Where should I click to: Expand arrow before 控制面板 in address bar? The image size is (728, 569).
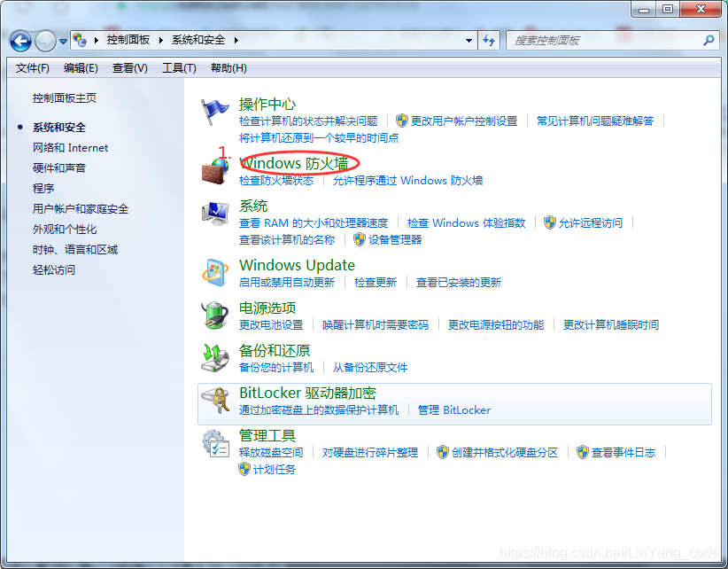[97, 41]
